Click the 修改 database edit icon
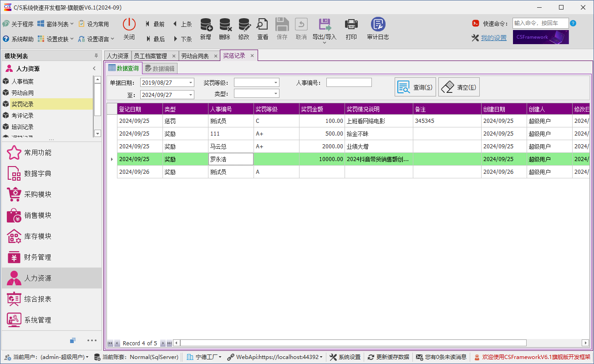 pyautogui.click(x=244, y=25)
